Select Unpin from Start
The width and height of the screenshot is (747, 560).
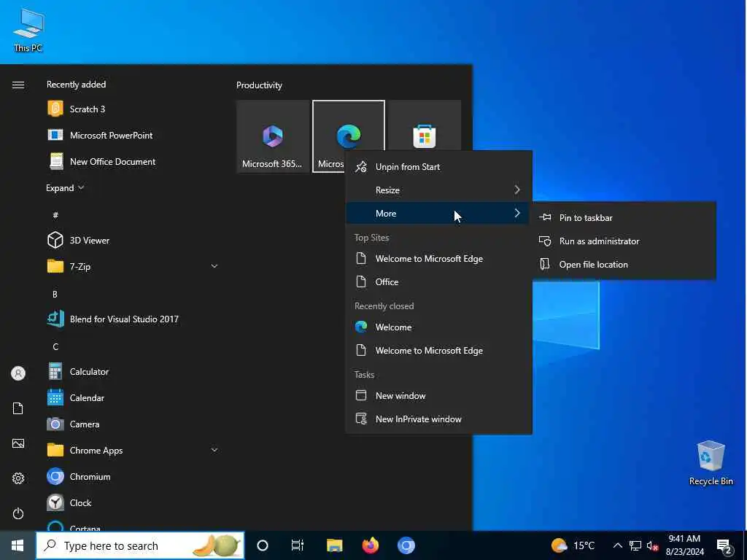(x=438, y=167)
